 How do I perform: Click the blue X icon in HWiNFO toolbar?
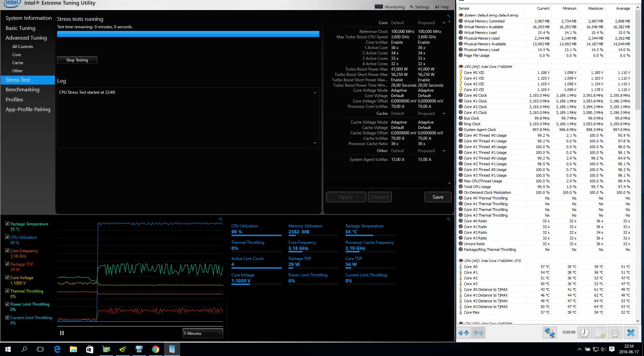point(631,333)
